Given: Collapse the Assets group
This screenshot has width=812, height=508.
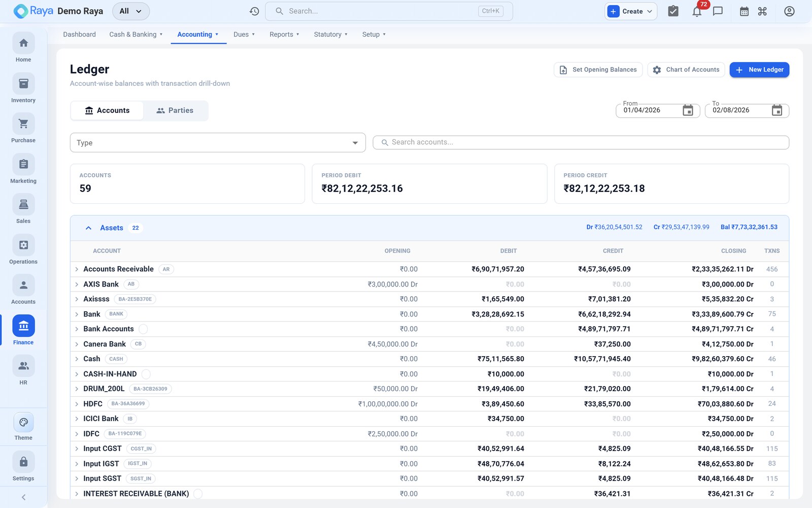Looking at the screenshot, I should [88, 228].
